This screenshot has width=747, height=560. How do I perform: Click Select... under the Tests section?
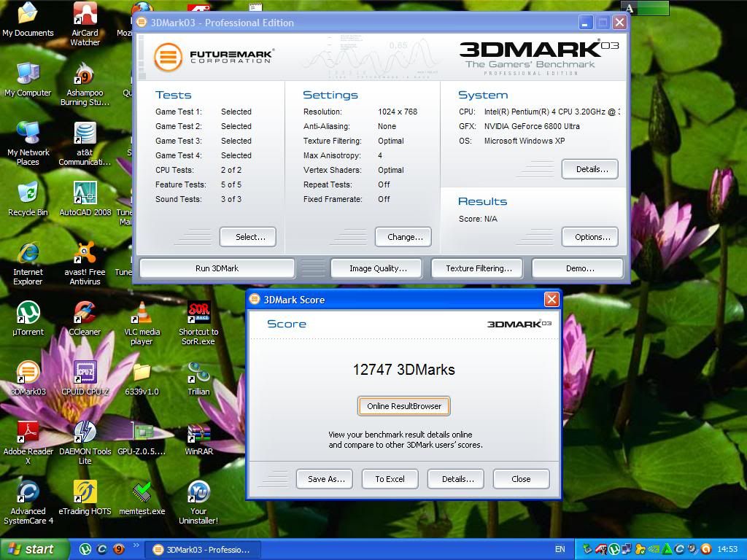point(248,237)
